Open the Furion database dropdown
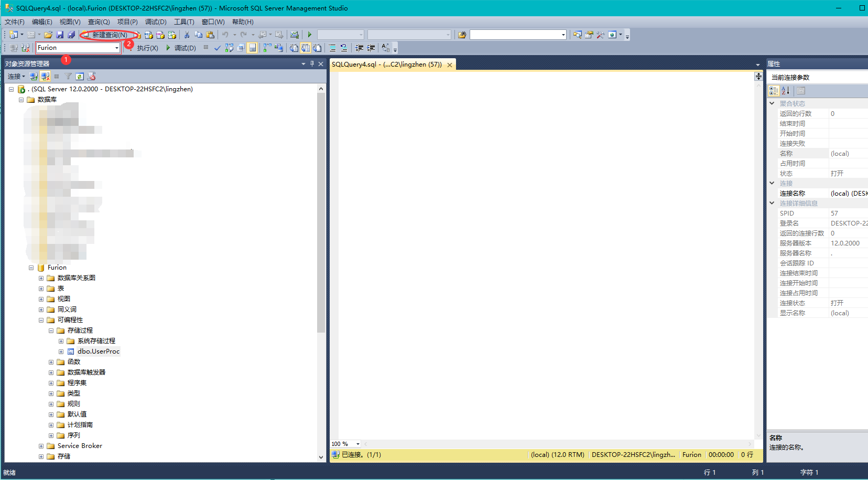This screenshot has height=480, width=868. pyautogui.click(x=118, y=47)
